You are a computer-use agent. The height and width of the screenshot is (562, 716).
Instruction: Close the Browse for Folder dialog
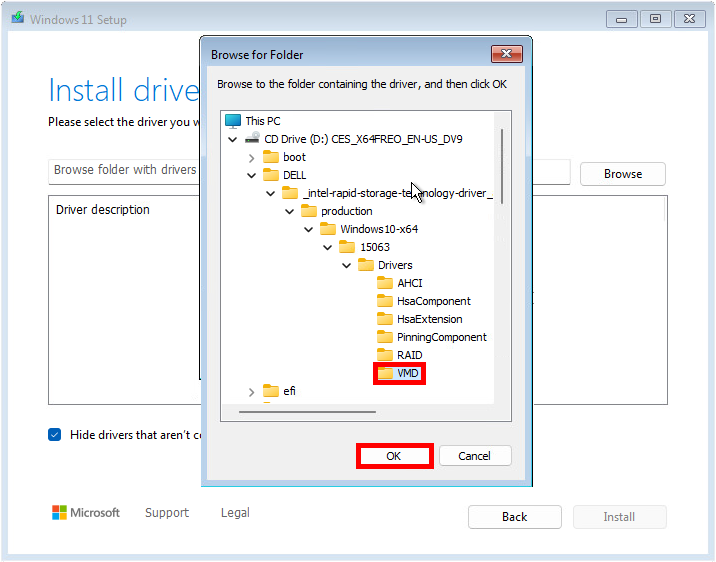(x=506, y=54)
